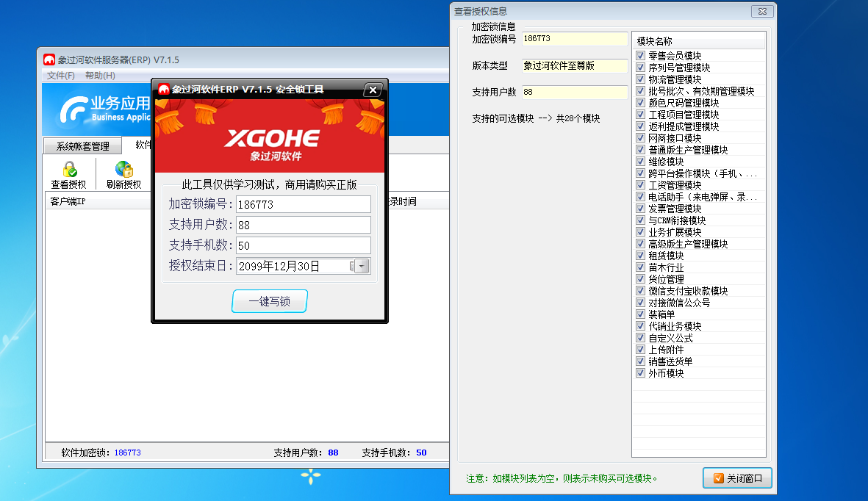Viewport: 868px width, 501px height.
Task: Select the 高级版生产管理模块 row
Action: (x=699, y=244)
